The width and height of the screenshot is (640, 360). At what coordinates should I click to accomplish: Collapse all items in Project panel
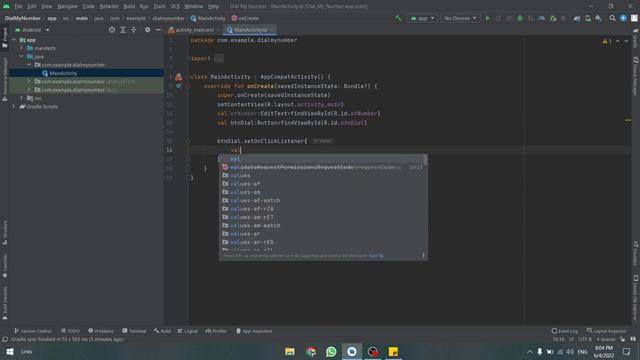pyautogui.click(x=133, y=30)
